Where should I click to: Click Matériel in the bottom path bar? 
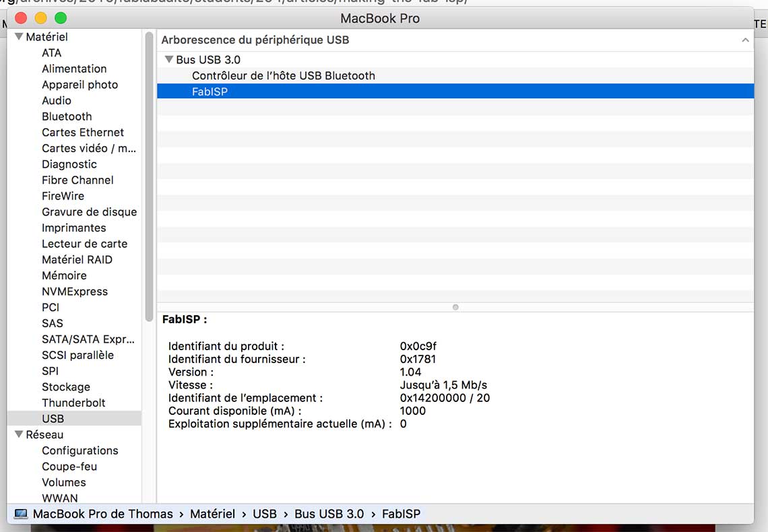click(213, 514)
